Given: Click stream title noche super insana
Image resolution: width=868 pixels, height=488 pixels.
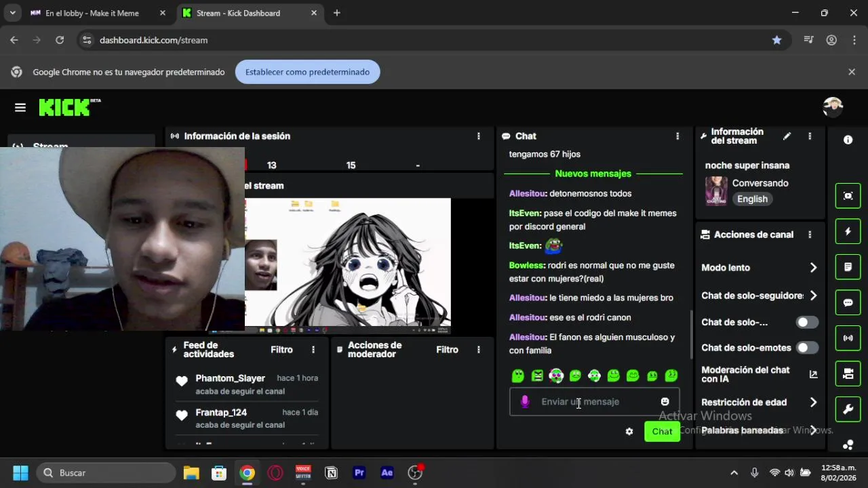Looking at the screenshot, I should pos(747,165).
